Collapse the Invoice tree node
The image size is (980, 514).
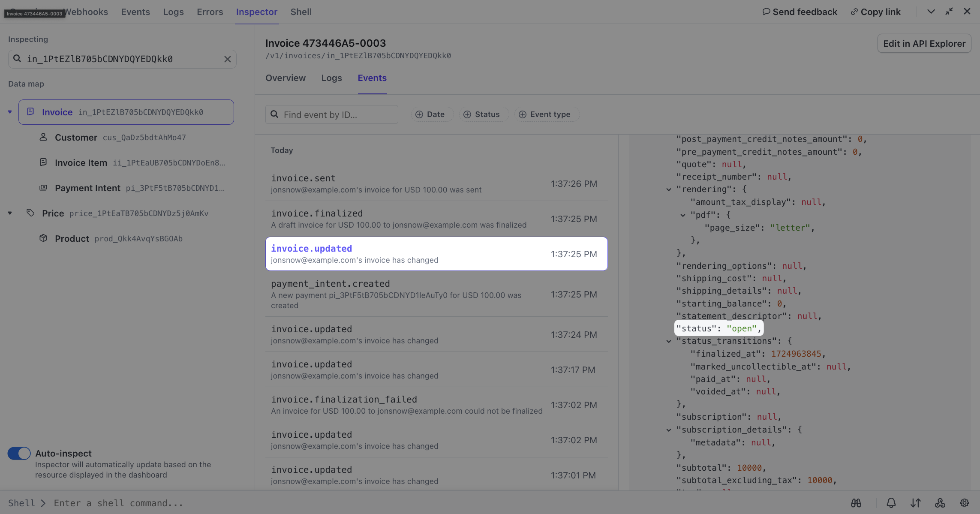[10, 112]
